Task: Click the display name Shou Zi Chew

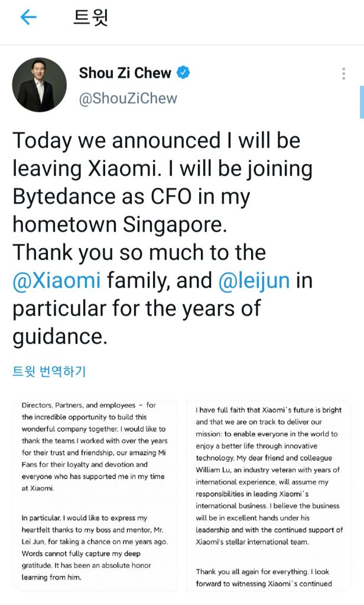Action: [x=125, y=73]
